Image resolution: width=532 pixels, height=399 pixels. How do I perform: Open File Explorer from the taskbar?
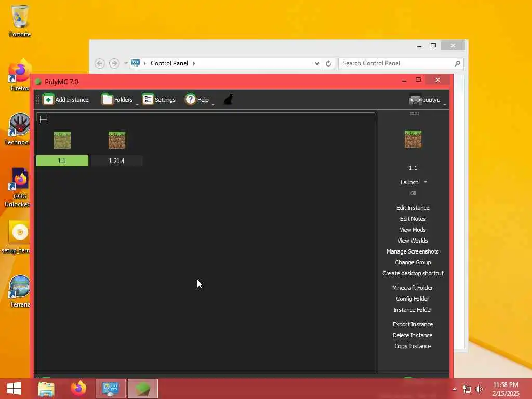tap(46, 389)
